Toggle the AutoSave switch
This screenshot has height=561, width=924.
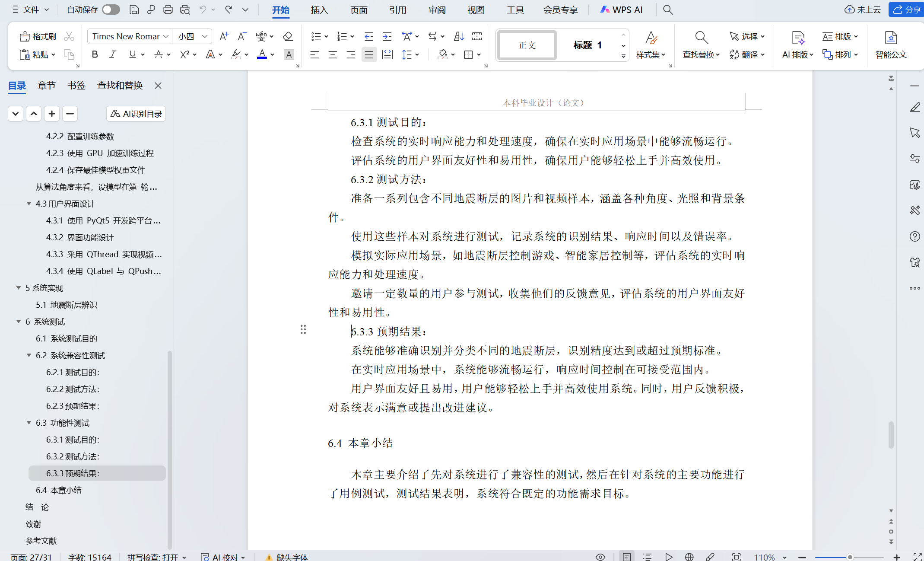111,10
